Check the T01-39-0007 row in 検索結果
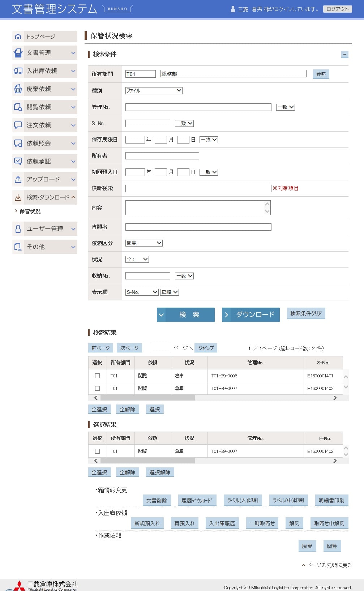Image resolution: width=364 pixels, height=591 pixels. point(97,388)
